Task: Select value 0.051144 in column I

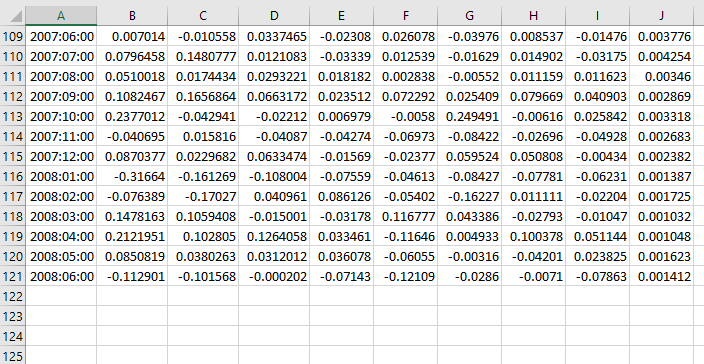Action: pyautogui.click(x=598, y=236)
